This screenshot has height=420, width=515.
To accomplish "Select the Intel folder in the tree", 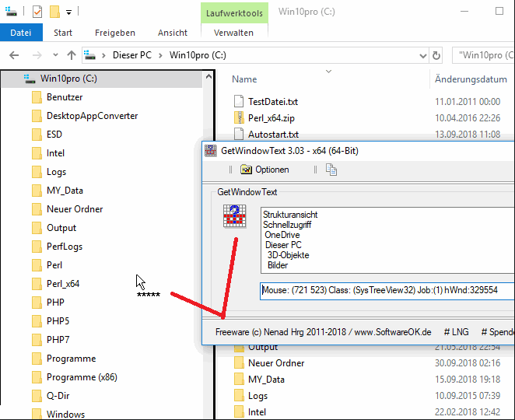I will click(55, 153).
